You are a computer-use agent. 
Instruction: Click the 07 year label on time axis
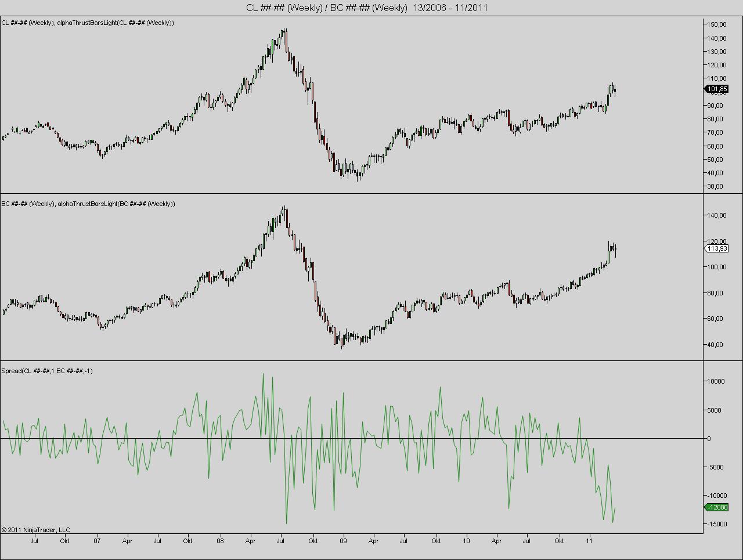(x=97, y=541)
